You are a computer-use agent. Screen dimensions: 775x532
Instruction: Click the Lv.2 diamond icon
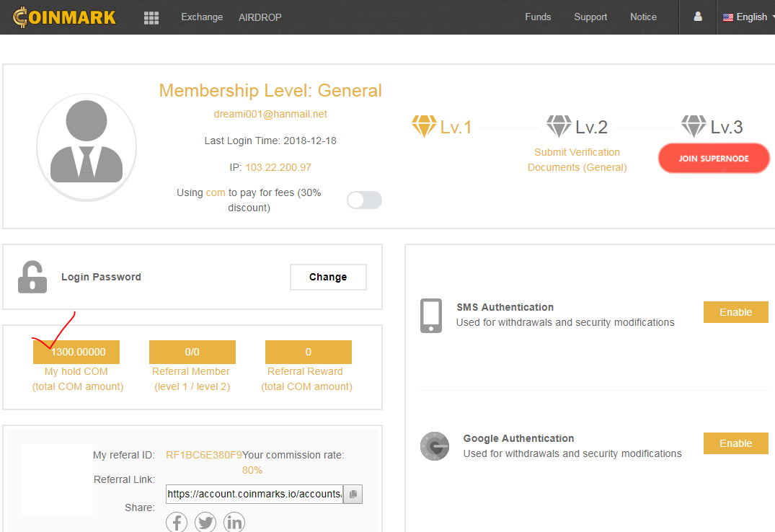[558, 127]
